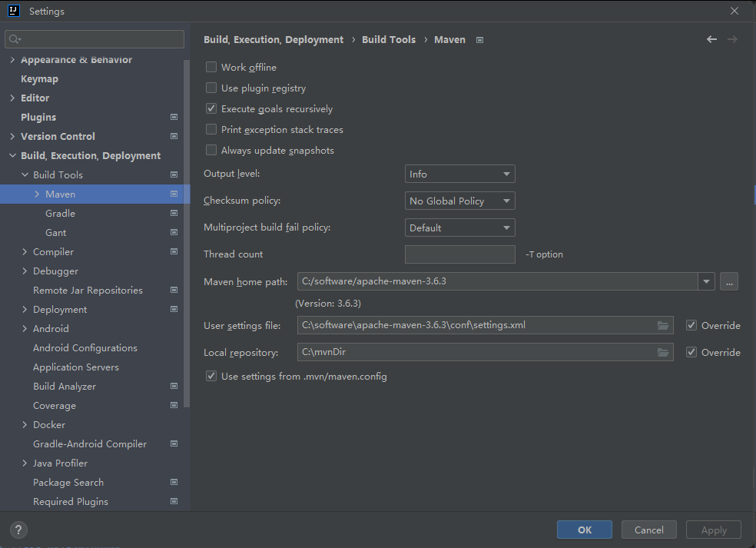Uncheck Use settings from .mvn/maven.config
This screenshot has width=756, height=548.
pos(211,376)
